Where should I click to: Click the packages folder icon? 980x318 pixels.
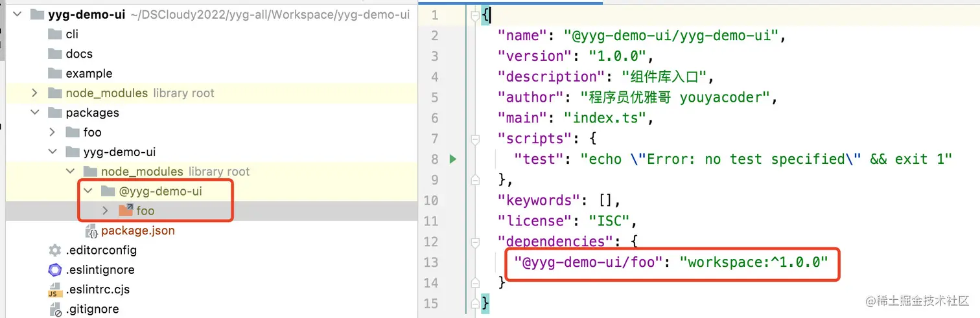point(55,113)
